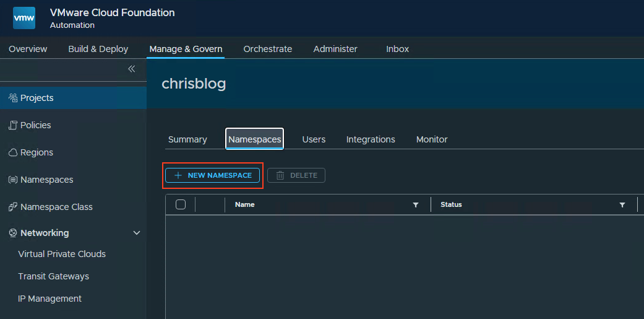Click the trash can icon in Delete
This screenshot has width=644, height=319.
[280, 175]
